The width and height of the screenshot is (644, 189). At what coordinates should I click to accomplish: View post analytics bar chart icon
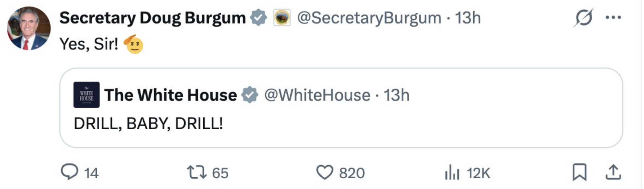point(452,173)
